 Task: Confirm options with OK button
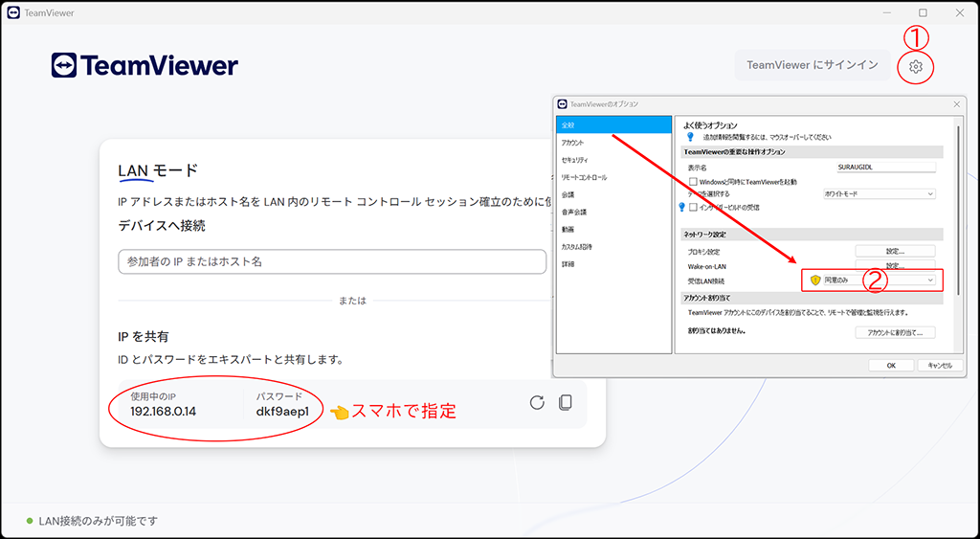[891, 365]
